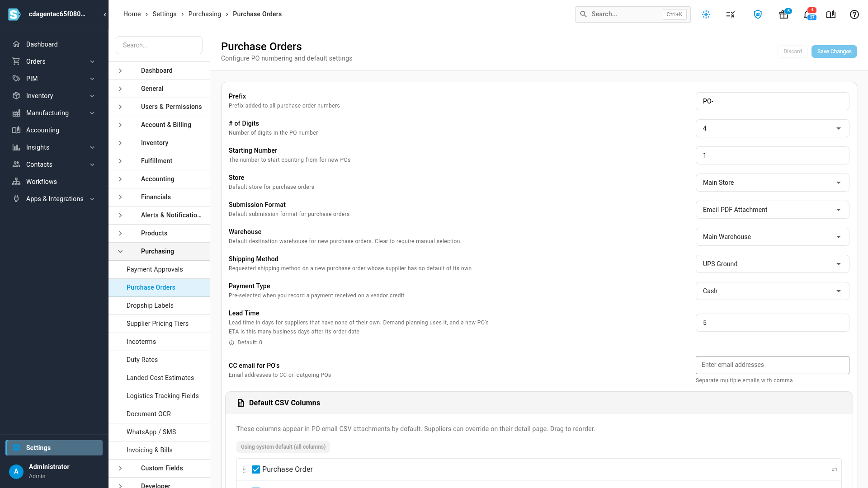The width and height of the screenshot is (868, 488).
Task: Click the global search bar
Action: pos(632,14)
